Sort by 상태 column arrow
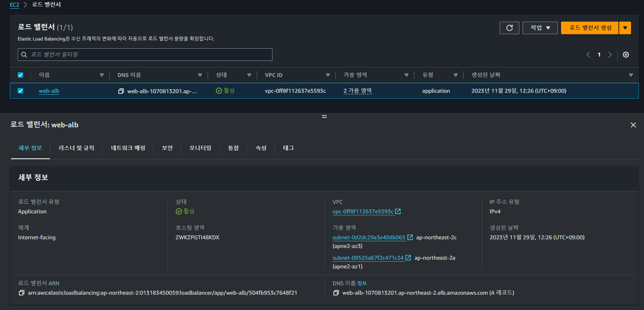This screenshot has width=644, height=310. (x=249, y=75)
